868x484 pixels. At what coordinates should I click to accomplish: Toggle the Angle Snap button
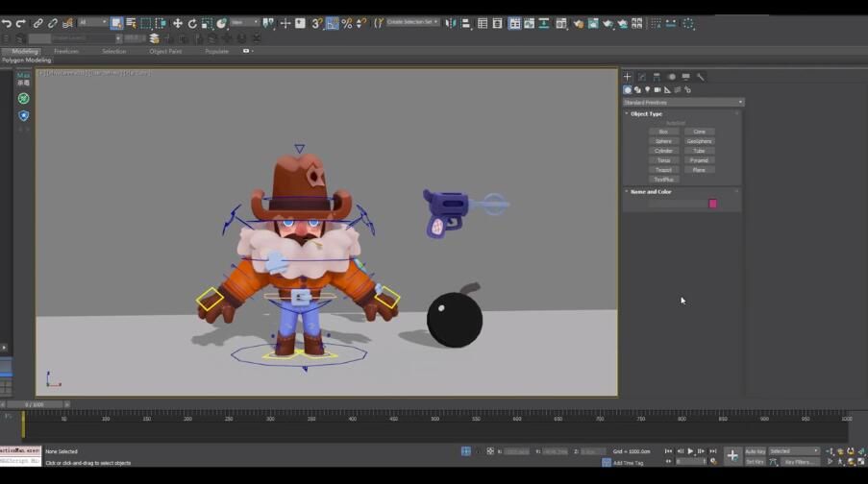click(332, 23)
